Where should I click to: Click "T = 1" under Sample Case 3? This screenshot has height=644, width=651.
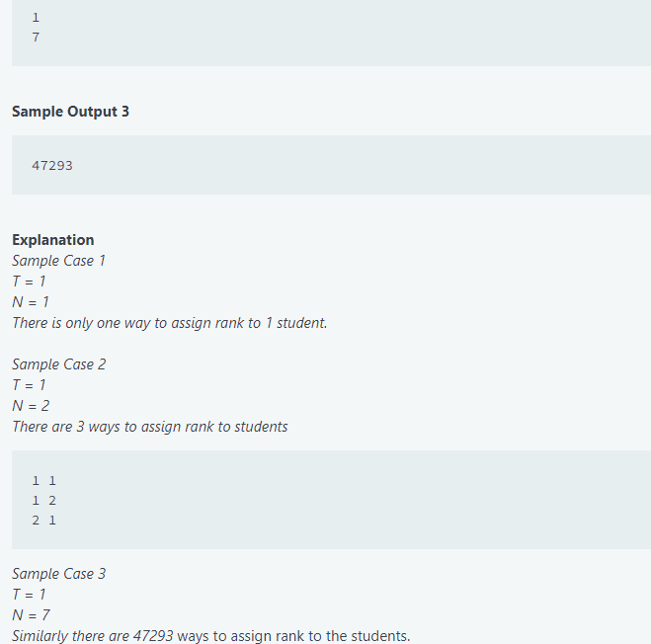click(x=29, y=595)
